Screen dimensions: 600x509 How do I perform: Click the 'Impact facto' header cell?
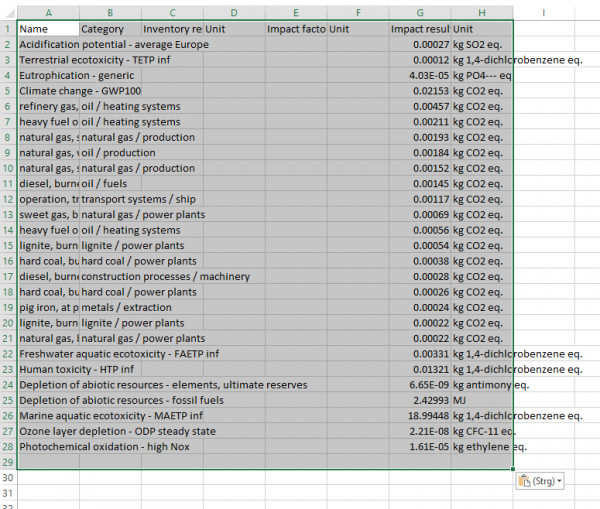(296, 29)
